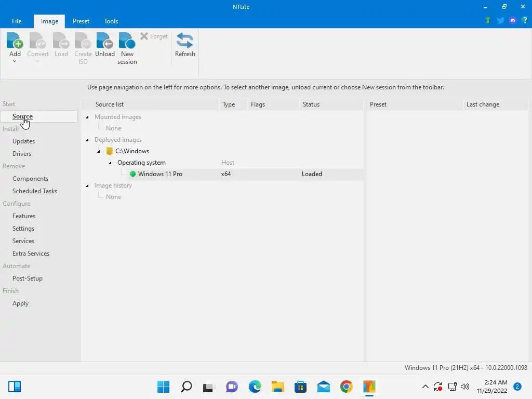This screenshot has width=532, height=399.
Task: Click the Loaded status cell
Action: pyautogui.click(x=312, y=174)
